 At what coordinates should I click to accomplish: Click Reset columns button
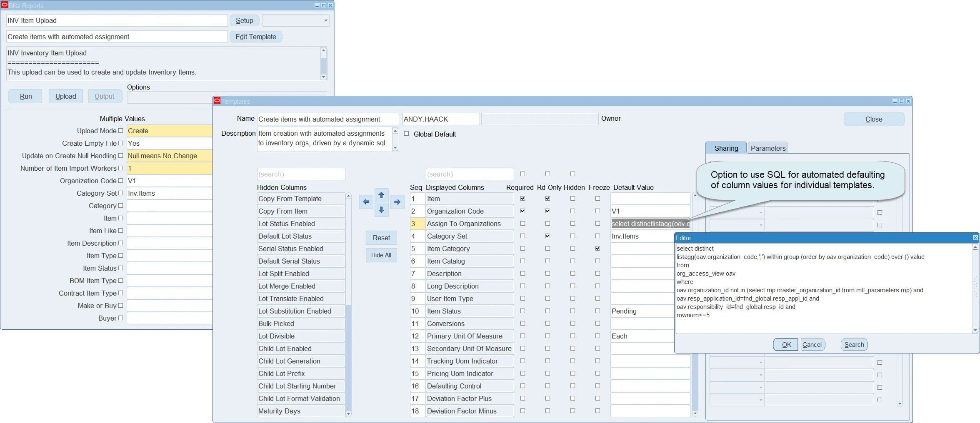tap(381, 238)
